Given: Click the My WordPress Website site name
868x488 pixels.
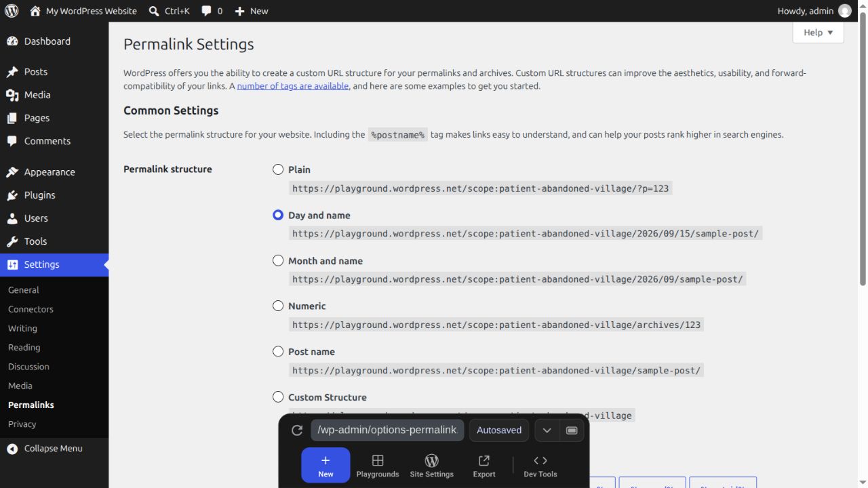Looking at the screenshot, I should click(91, 11).
